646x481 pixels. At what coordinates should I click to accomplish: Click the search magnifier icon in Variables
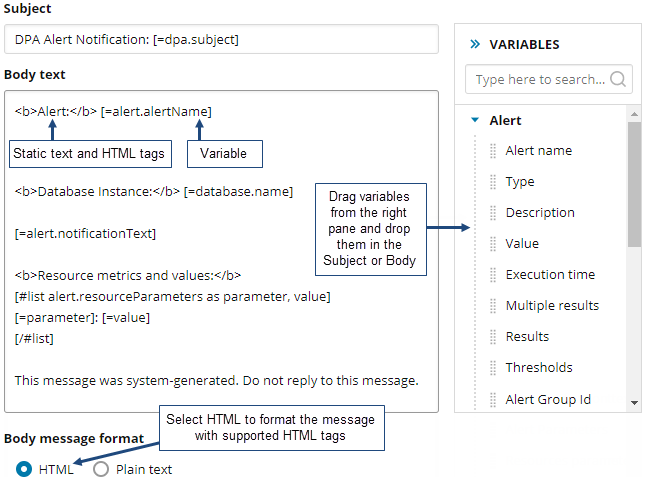(619, 79)
